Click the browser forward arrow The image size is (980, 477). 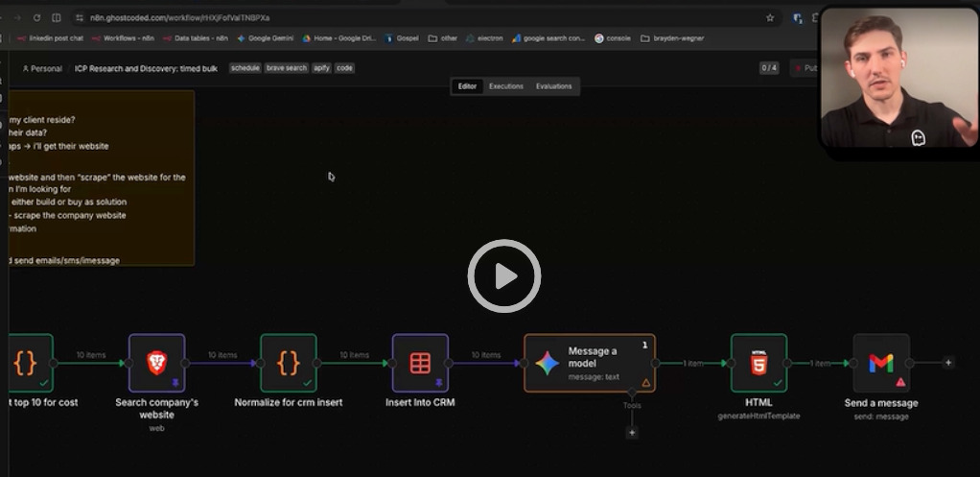pyautogui.click(x=16, y=18)
